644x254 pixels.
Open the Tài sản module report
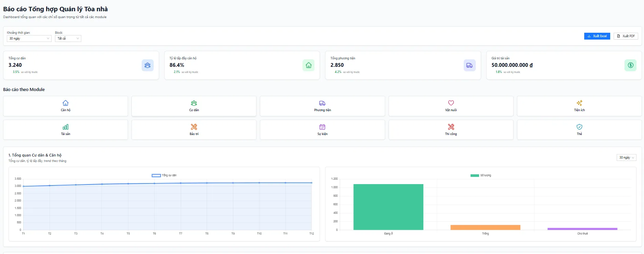click(66, 130)
